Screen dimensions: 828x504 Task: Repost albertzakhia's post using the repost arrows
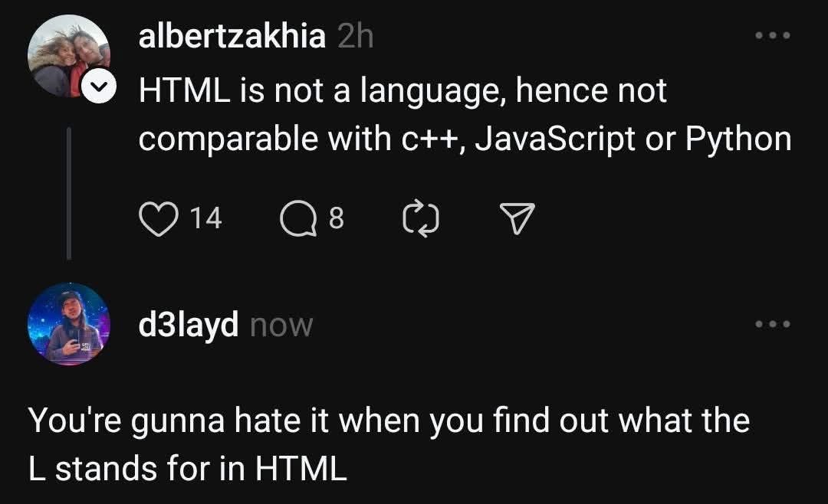420,220
